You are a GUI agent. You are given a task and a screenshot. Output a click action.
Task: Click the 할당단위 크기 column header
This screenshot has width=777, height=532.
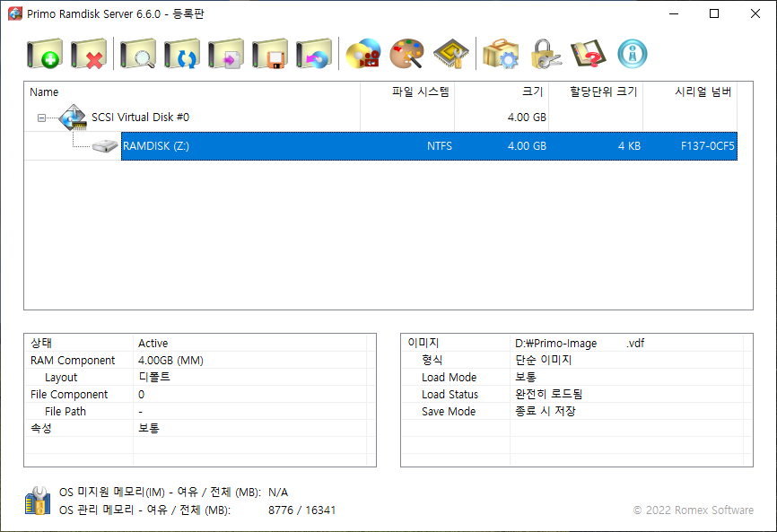click(596, 92)
